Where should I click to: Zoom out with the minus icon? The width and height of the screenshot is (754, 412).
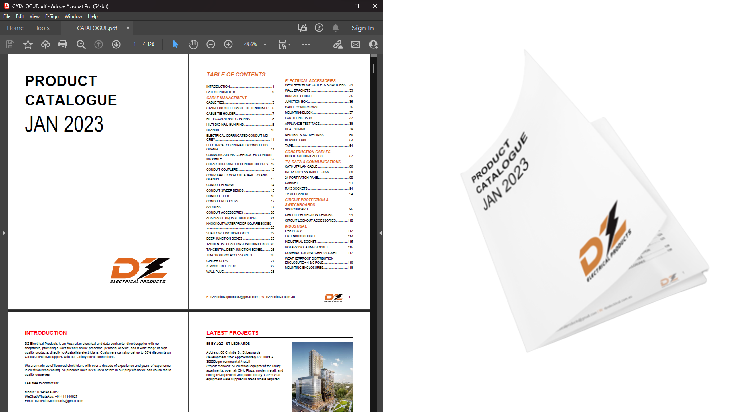point(211,45)
